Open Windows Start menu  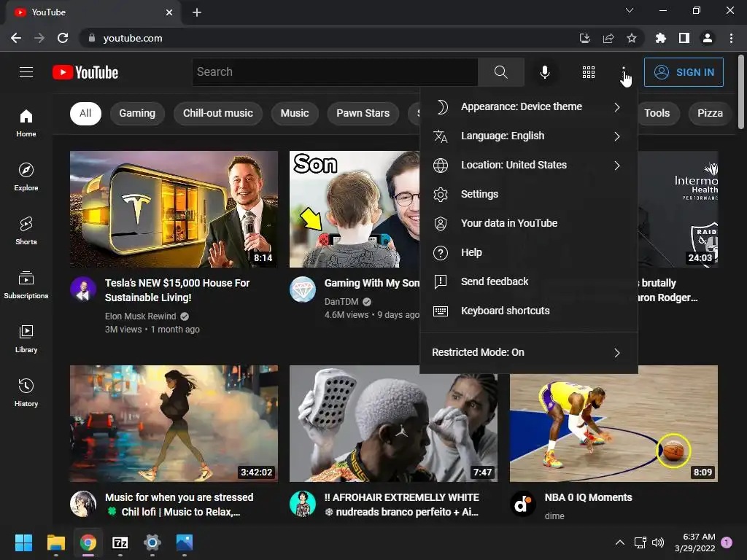coord(23,542)
